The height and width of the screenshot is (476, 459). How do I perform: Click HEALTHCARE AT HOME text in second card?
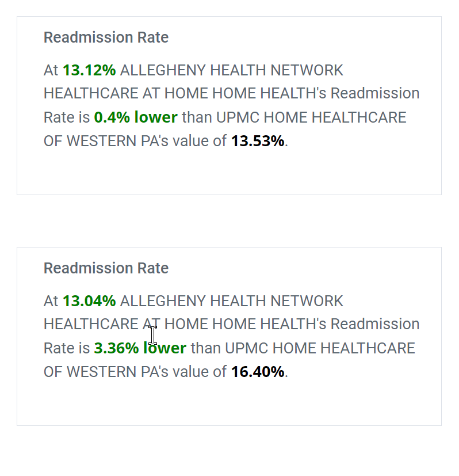(x=126, y=324)
